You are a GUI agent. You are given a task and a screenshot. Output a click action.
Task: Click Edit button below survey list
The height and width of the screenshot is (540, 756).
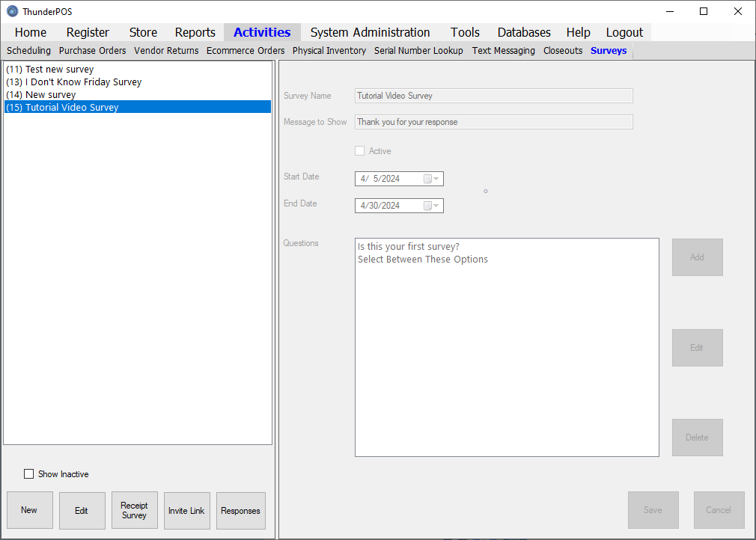click(82, 511)
